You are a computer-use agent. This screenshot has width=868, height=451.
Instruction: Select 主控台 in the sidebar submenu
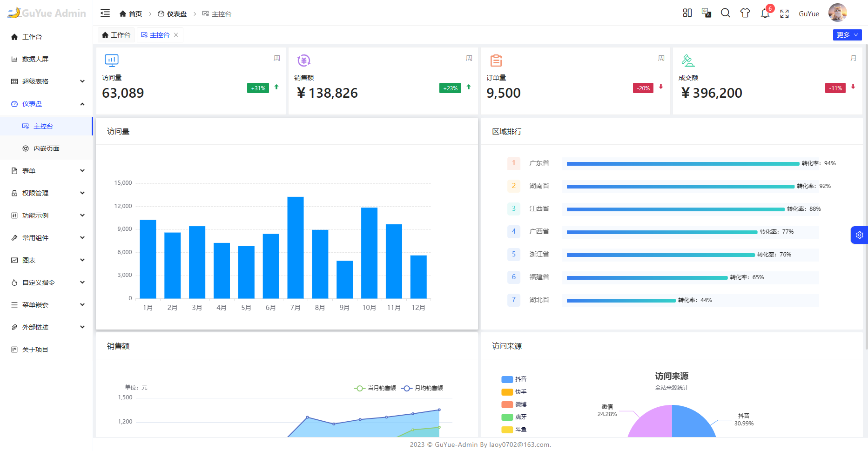pyautogui.click(x=47, y=126)
